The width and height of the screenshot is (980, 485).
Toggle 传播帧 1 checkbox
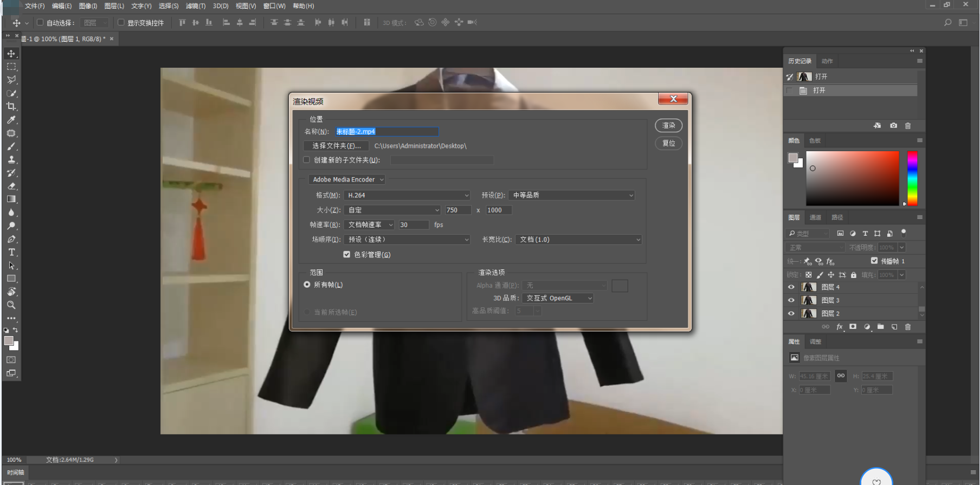click(x=874, y=261)
